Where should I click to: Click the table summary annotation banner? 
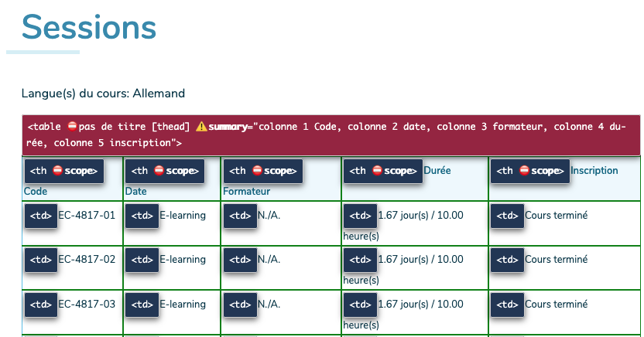pyautogui.click(x=331, y=135)
